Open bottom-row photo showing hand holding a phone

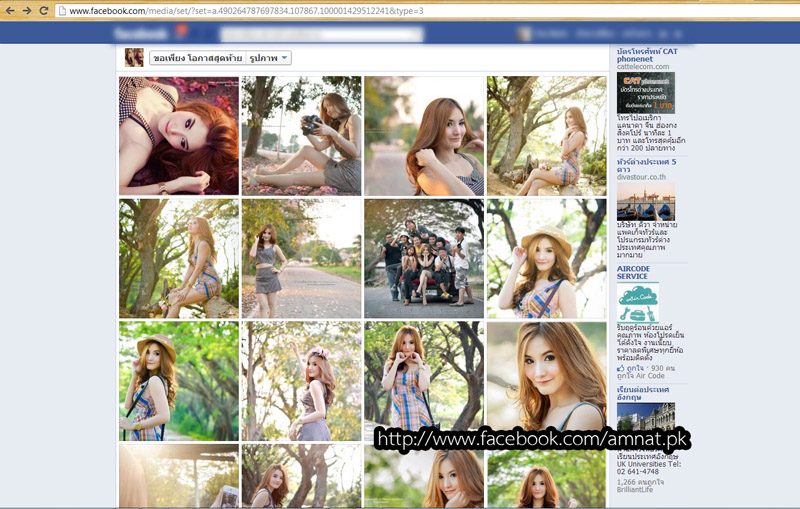pos(179,476)
